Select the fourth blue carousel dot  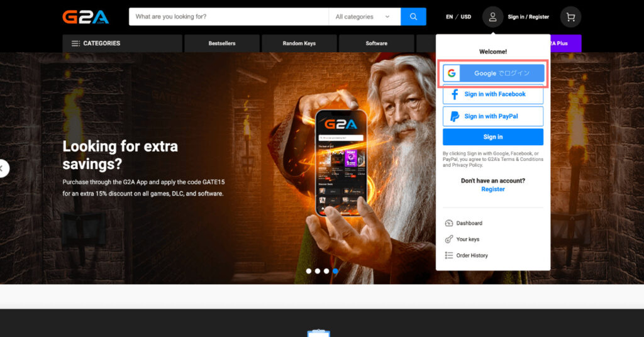pyautogui.click(x=335, y=271)
